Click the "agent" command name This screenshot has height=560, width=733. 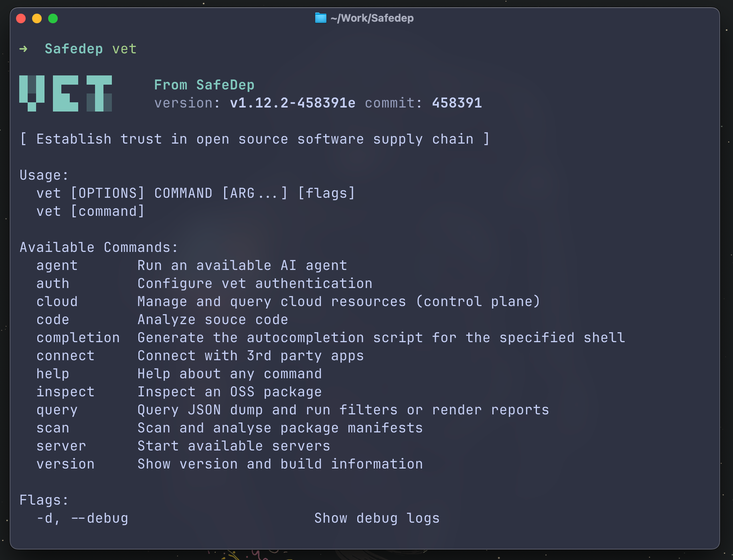point(57,266)
